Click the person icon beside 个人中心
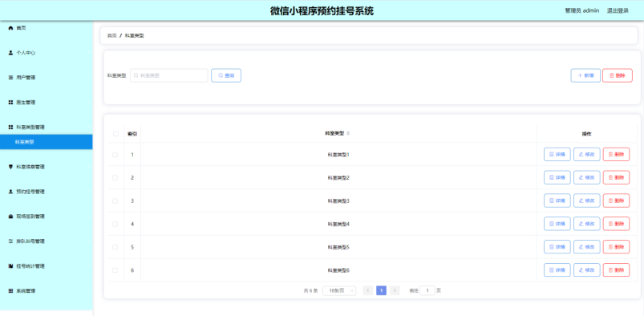This screenshot has height=316, width=644. click(x=10, y=53)
